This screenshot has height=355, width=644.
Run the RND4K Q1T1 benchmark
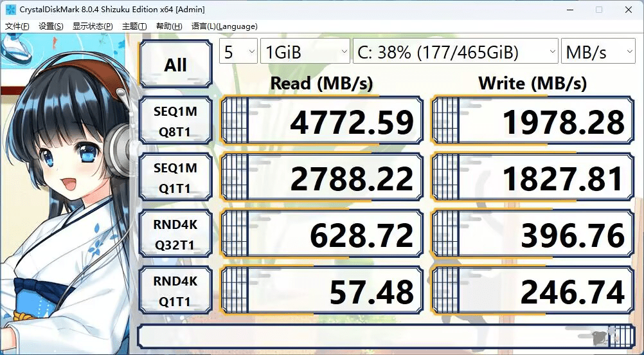[x=175, y=291]
